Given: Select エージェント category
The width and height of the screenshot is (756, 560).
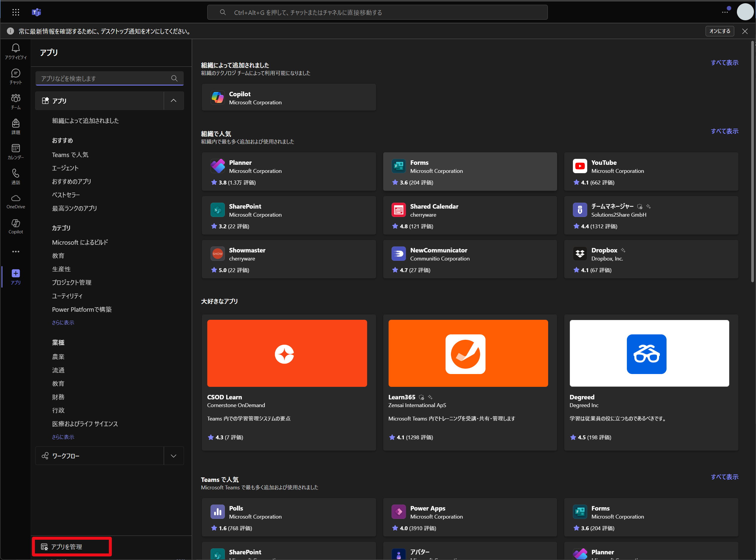Looking at the screenshot, I should pyautogui.click(x=65, y=168).
